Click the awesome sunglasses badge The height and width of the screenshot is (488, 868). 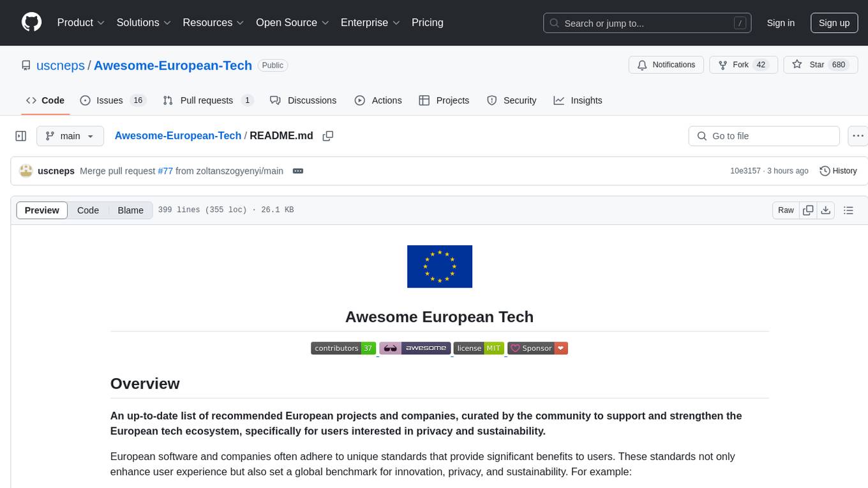click(415, 348)
